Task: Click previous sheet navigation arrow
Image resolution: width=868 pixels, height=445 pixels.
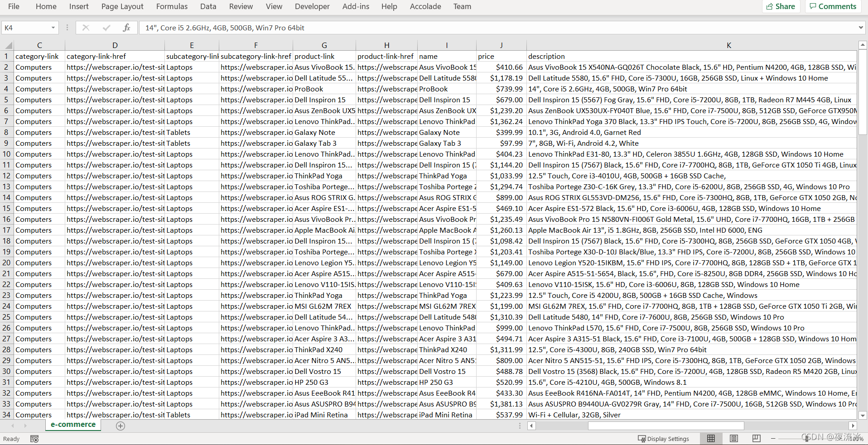Action: point(13,426)
